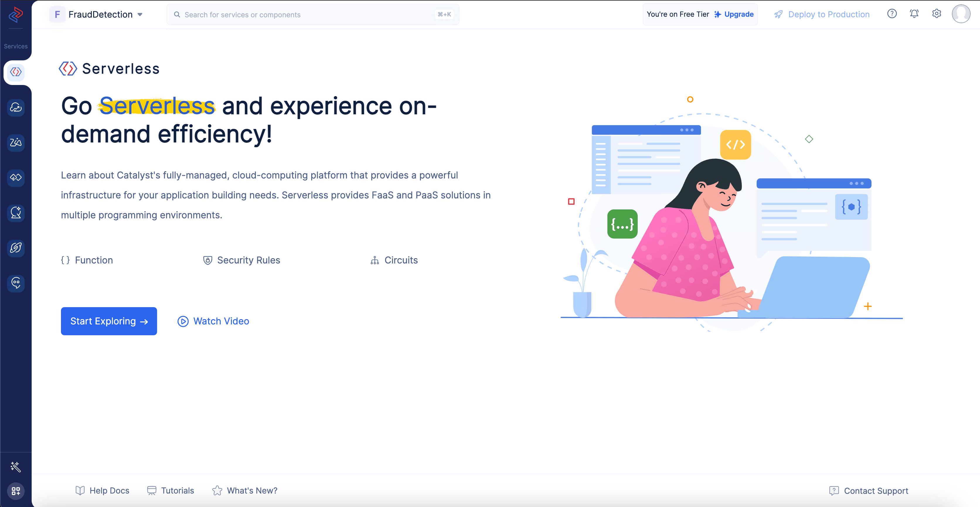Click the Serverless heading bracket icon
Screen dimensions: 980x507
click(x=68, y=69)
